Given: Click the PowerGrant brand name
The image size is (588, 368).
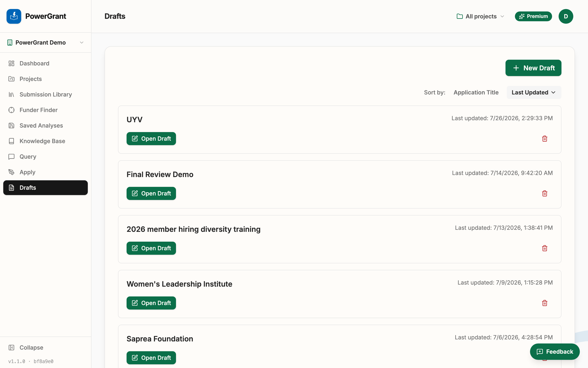Looking at the screenshot, I should (x=46, y=16).
